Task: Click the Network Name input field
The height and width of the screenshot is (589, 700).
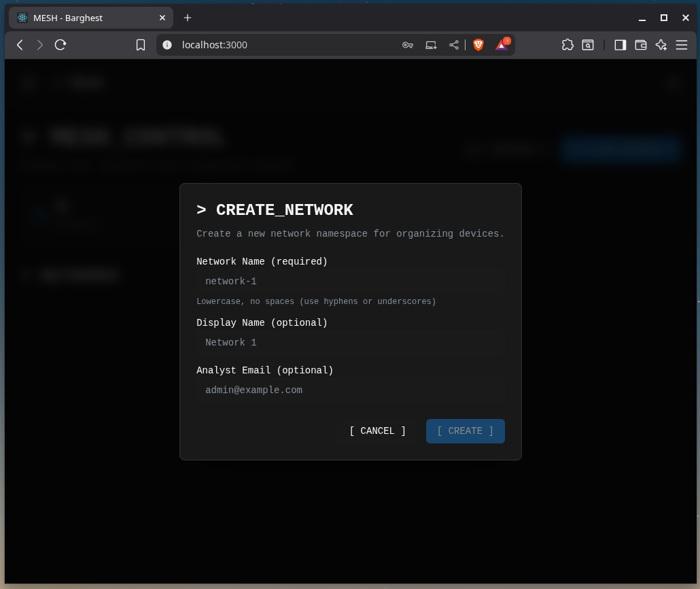Action: [x=350, y=282]
